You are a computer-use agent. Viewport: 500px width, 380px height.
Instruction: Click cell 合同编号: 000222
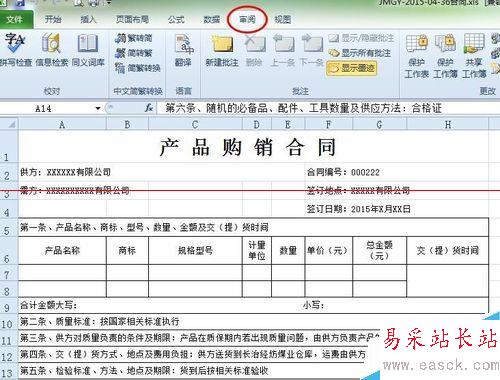pos(343,172)
